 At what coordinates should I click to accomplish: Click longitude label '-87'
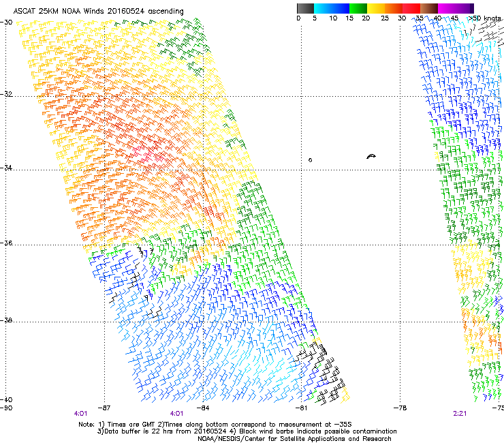104,408
